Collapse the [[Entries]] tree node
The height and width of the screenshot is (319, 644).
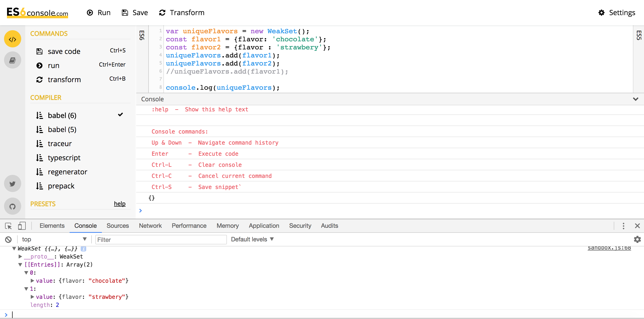coord(20,265)
